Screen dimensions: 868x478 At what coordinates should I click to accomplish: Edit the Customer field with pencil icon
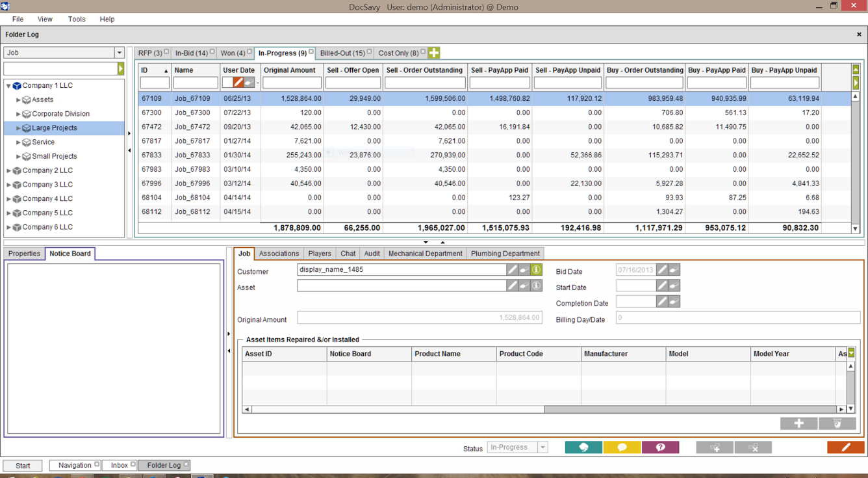(513, 269)
